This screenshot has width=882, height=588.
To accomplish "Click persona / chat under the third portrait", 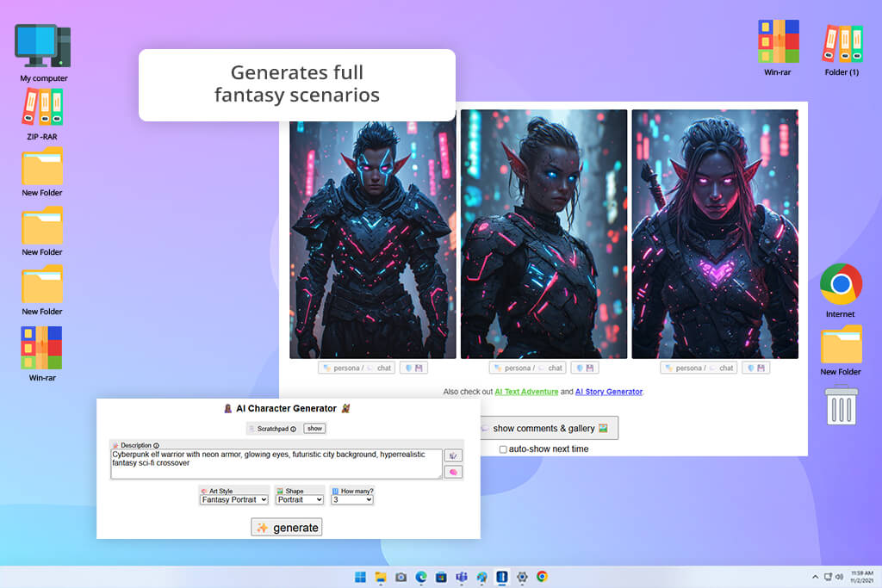I will (x=699, y=368).
